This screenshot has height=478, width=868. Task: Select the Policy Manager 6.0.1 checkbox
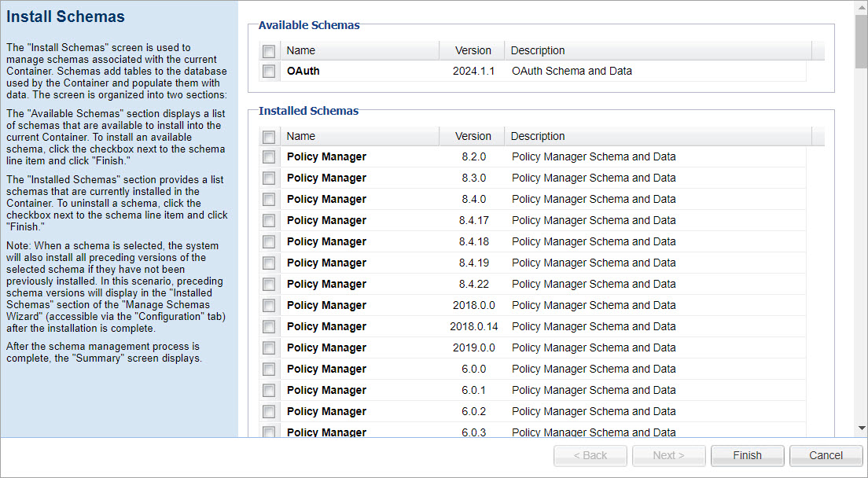click(x=269, y=391)
